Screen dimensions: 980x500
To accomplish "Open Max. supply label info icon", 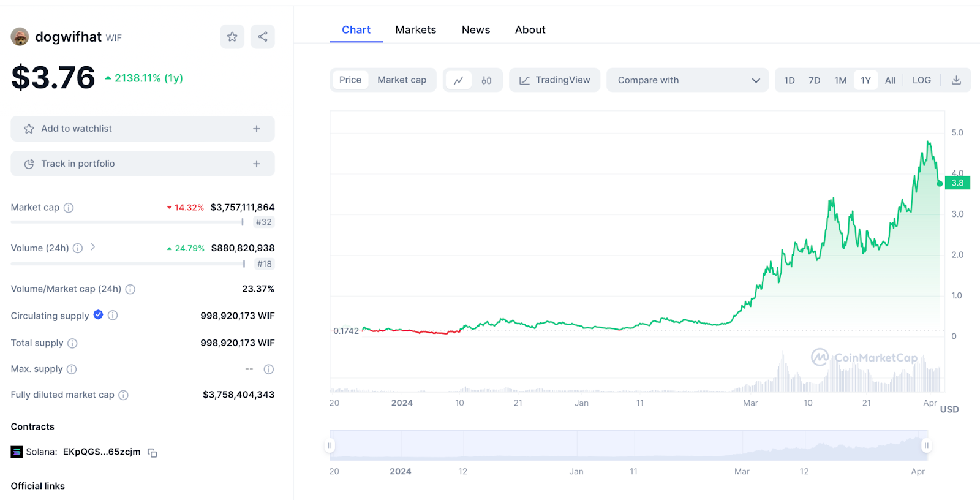I will (x=72, y=369).
